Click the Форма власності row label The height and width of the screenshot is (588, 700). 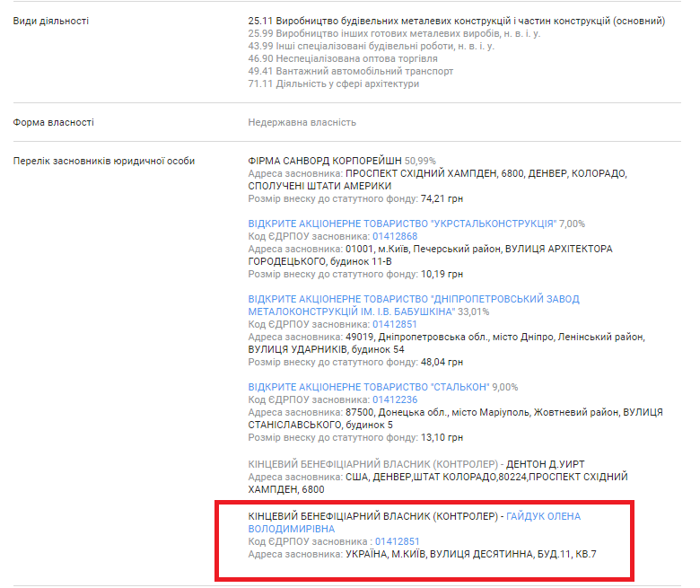point(53,122)
